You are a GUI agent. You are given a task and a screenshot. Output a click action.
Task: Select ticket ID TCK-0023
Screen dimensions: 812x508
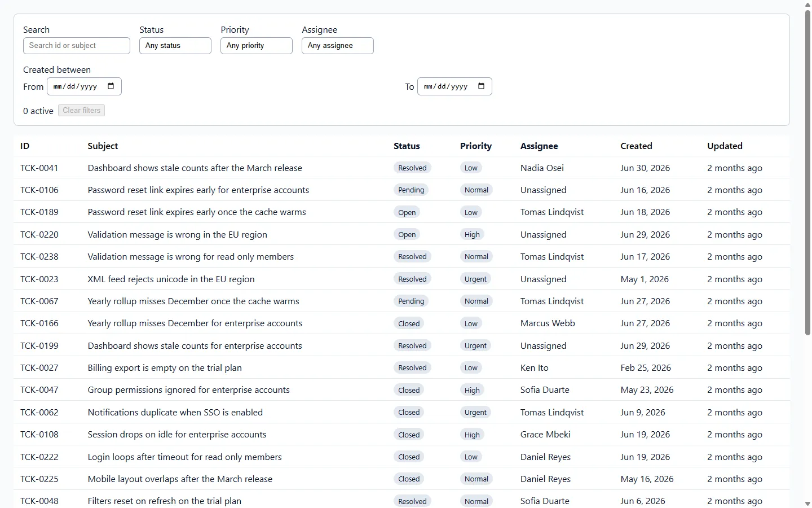point(39,279)
